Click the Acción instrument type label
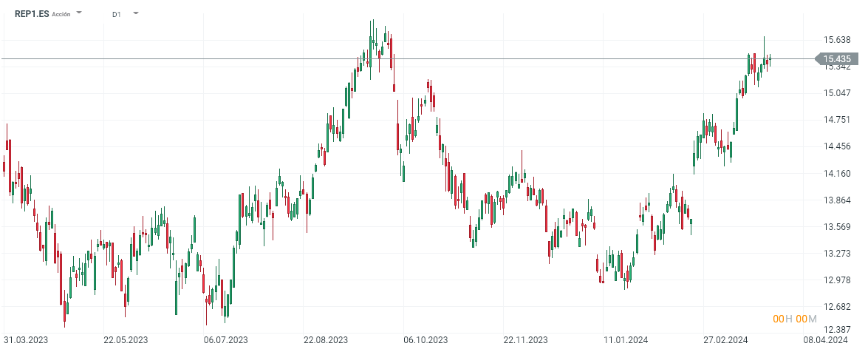 [61, 14]
